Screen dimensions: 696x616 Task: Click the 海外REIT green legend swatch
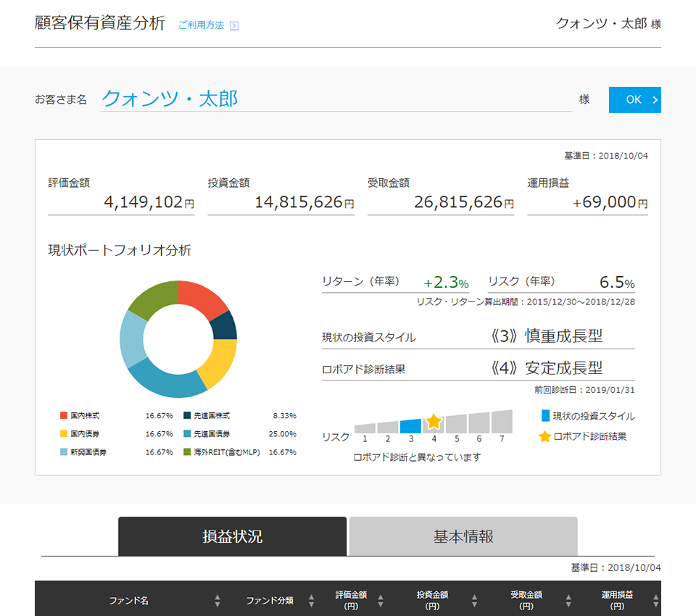[187, 452]
